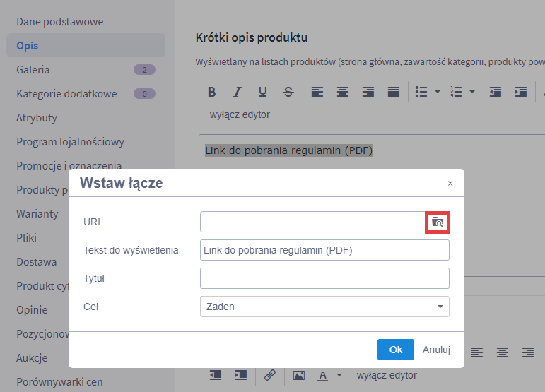
Task: Focus the URL text field
Action: click(x=312, y=222)
